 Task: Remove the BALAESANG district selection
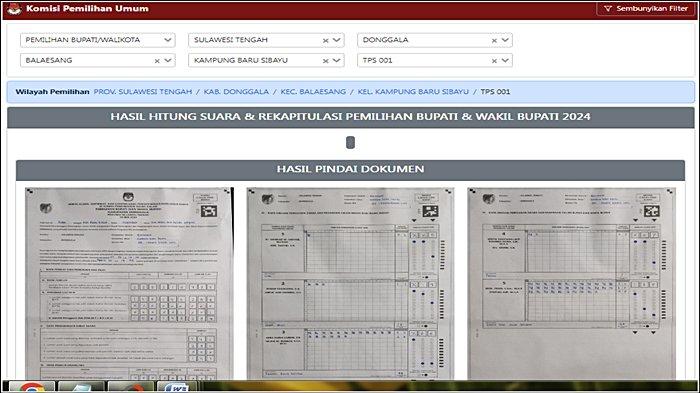[157, 61]
